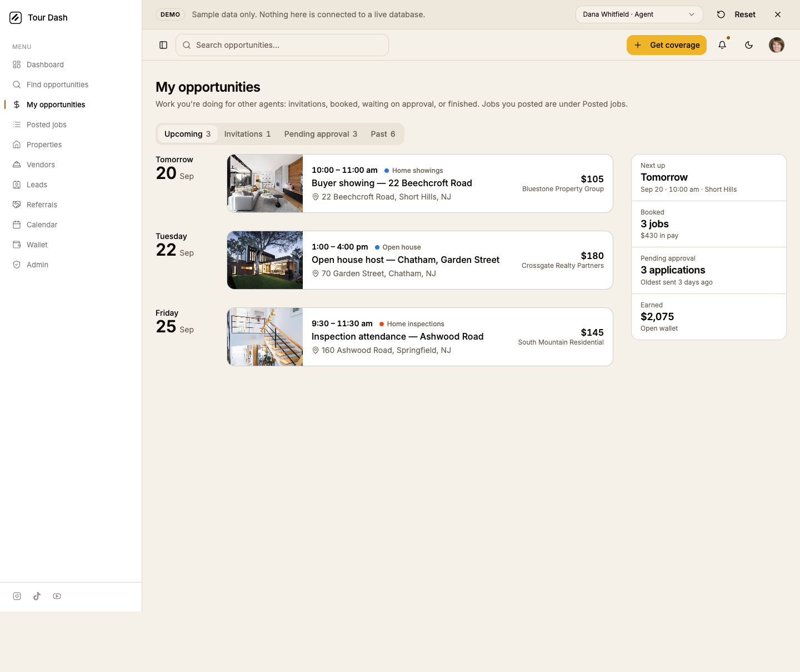Click the Tour Dash logo icon
The width and height of the screenshot is (800, 672).
click(16, 18)
